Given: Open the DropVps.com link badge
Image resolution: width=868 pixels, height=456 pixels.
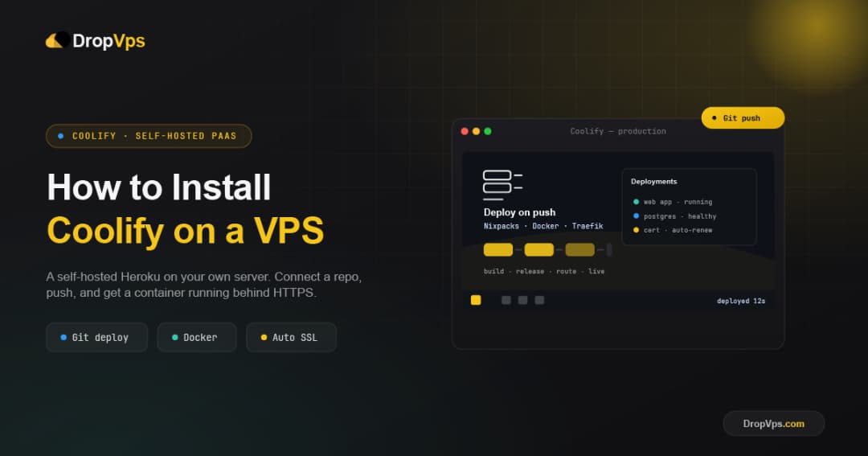Looking at the screenshot, I should click(773, 423).
